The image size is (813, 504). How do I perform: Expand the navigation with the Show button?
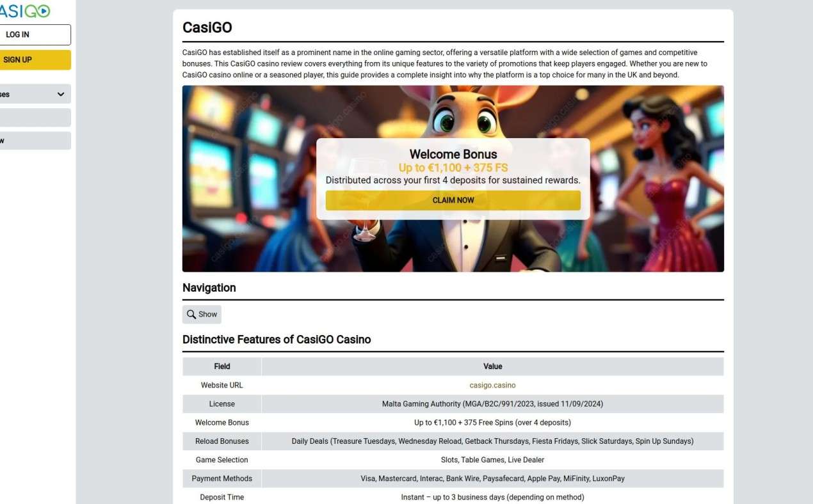coord(202,314)
